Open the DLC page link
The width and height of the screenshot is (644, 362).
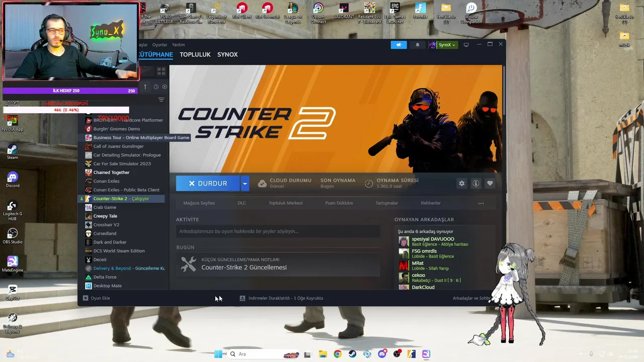242,203
